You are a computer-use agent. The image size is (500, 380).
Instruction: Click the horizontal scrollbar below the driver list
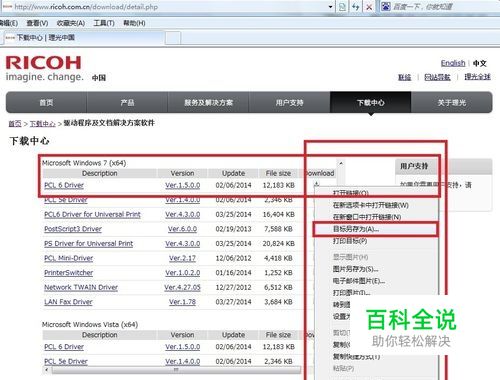coord(176,370)
